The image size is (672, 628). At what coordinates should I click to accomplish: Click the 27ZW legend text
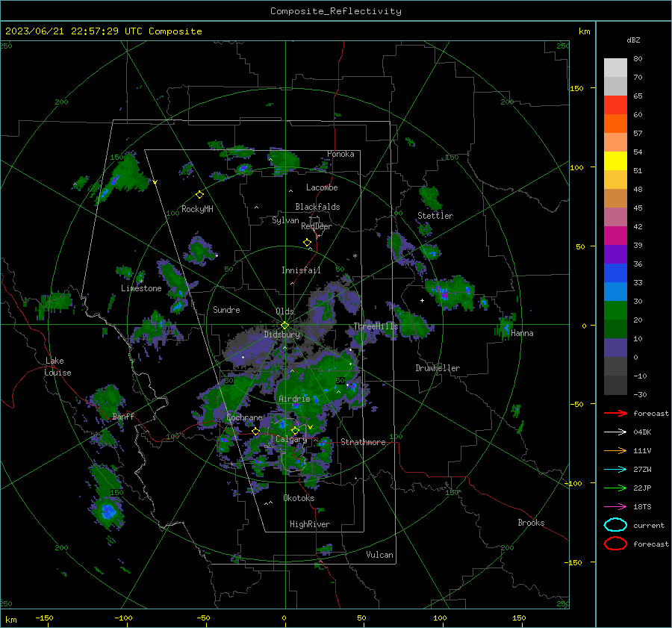click(x=642, y=470)
